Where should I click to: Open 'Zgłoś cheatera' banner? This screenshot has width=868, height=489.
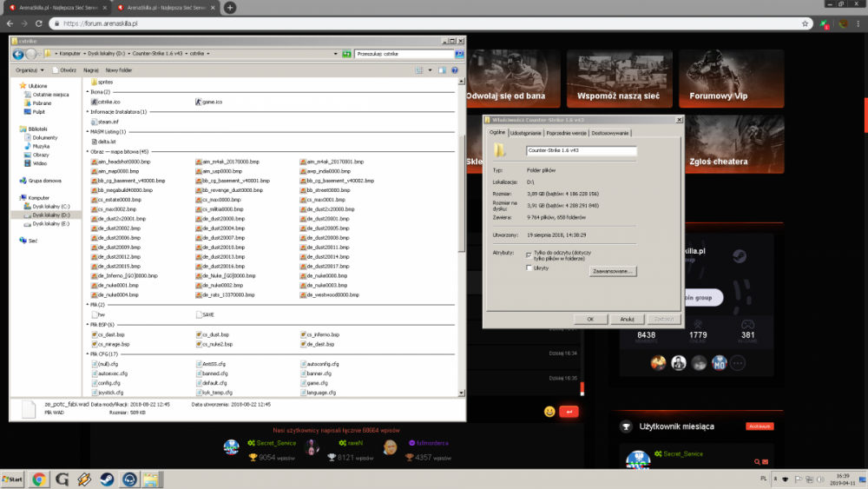point(734,144)
